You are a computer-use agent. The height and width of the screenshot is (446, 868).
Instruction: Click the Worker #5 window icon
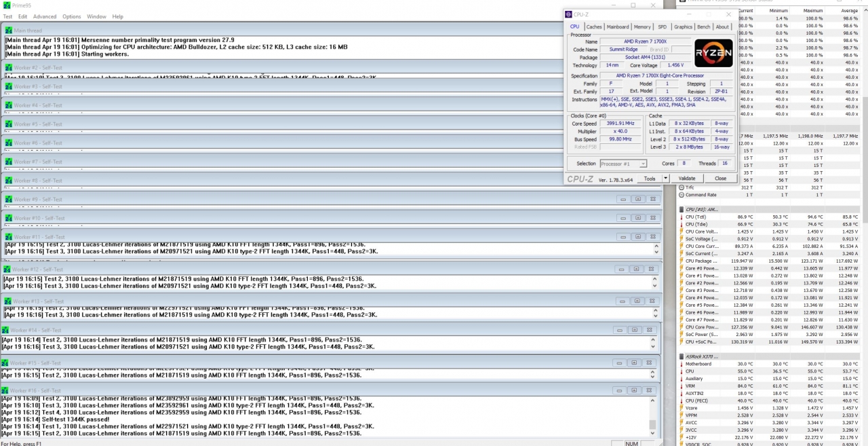pos(8,124)
